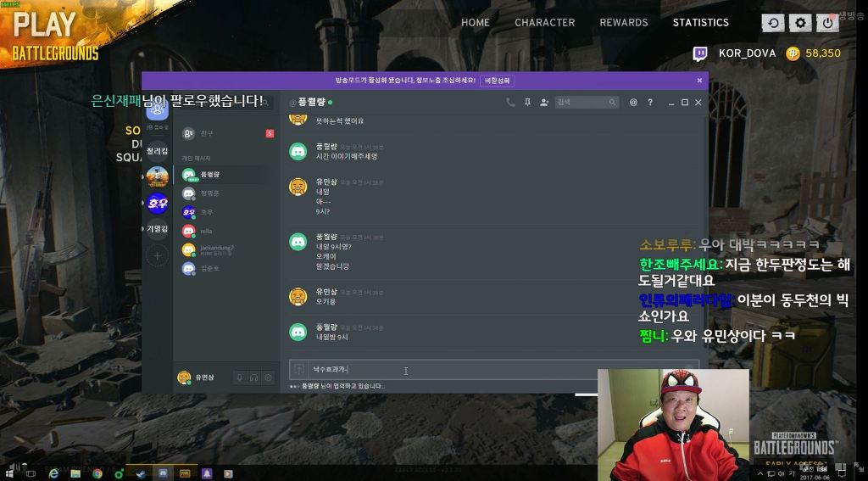Click the Discord search magnifier icon

pyautogui.click(x=612, y=103)
